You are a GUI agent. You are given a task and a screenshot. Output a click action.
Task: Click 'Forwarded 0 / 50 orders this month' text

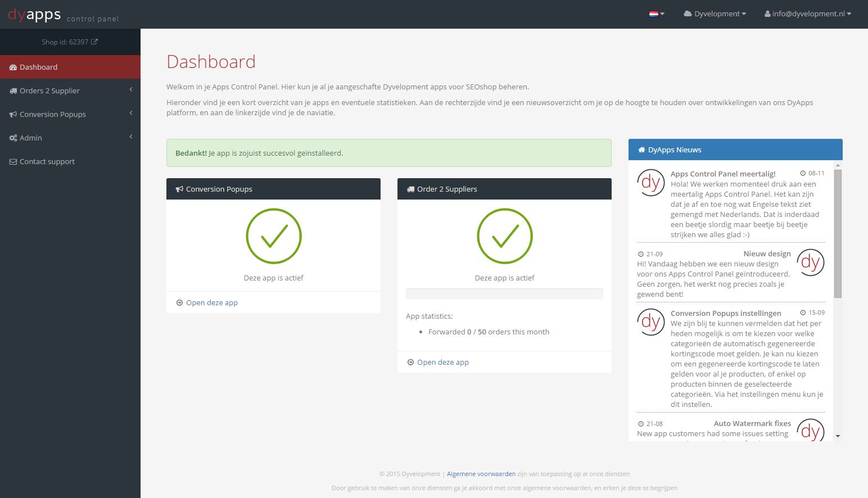[489, 332]
